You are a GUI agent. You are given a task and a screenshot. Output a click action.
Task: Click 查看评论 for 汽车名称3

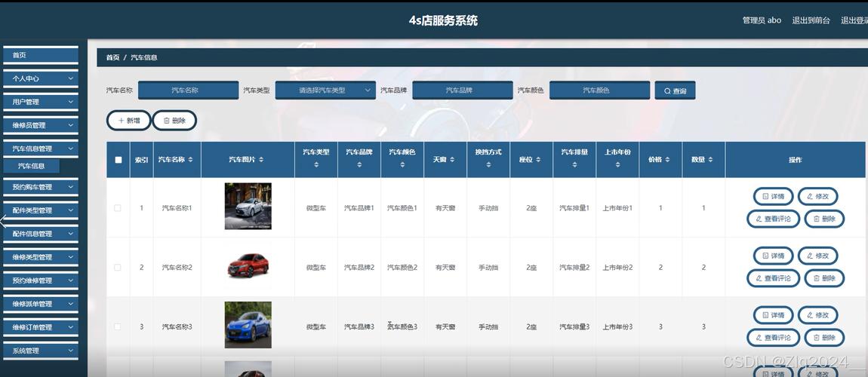coord(774,338)
